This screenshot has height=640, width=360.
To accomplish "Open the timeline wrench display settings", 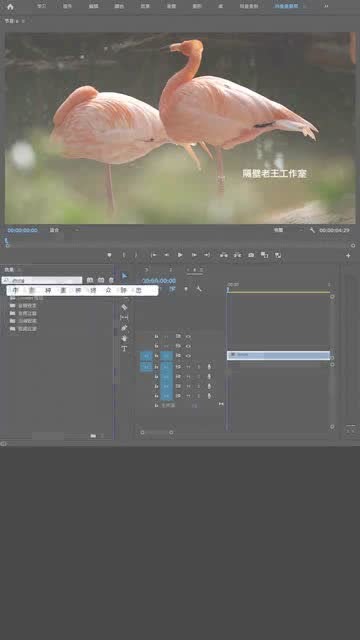I will (199, 289).
